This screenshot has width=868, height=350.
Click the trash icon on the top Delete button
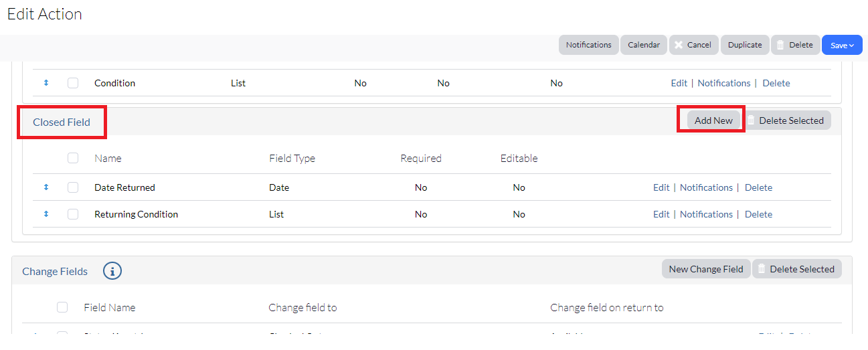coord(780,45)
